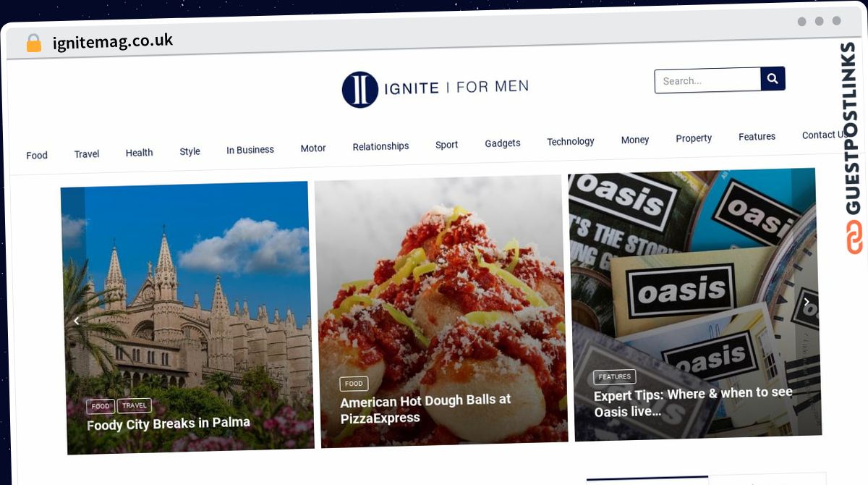Click the ignitemag.co.uk address text
The height and width of the screenshot is (485, 868).
tap(113, 41)
